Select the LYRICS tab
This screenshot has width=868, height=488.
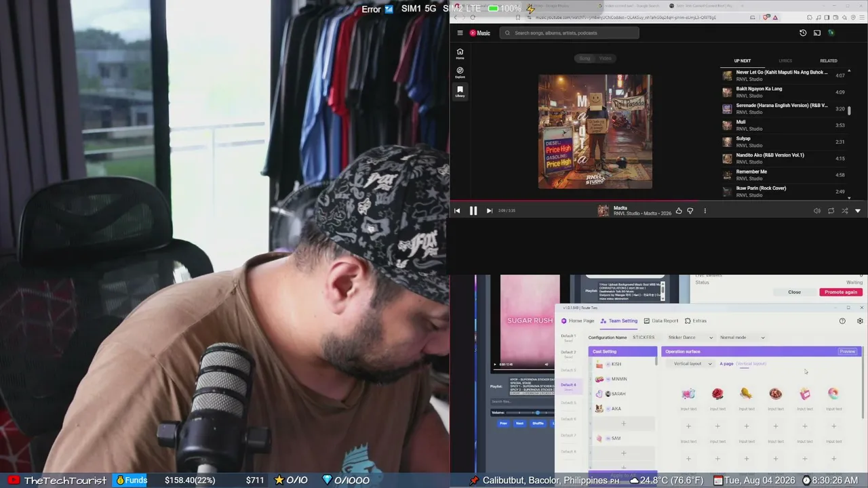click(x=785, y=61)
